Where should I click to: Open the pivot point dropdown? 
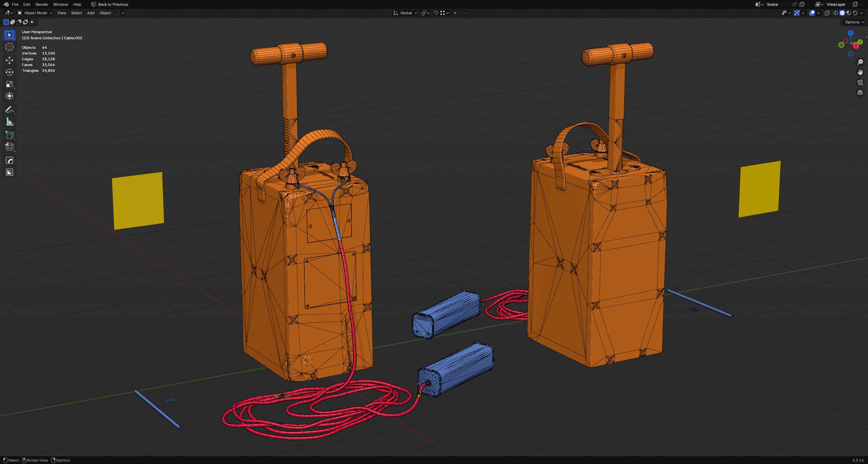pos(425,13)
